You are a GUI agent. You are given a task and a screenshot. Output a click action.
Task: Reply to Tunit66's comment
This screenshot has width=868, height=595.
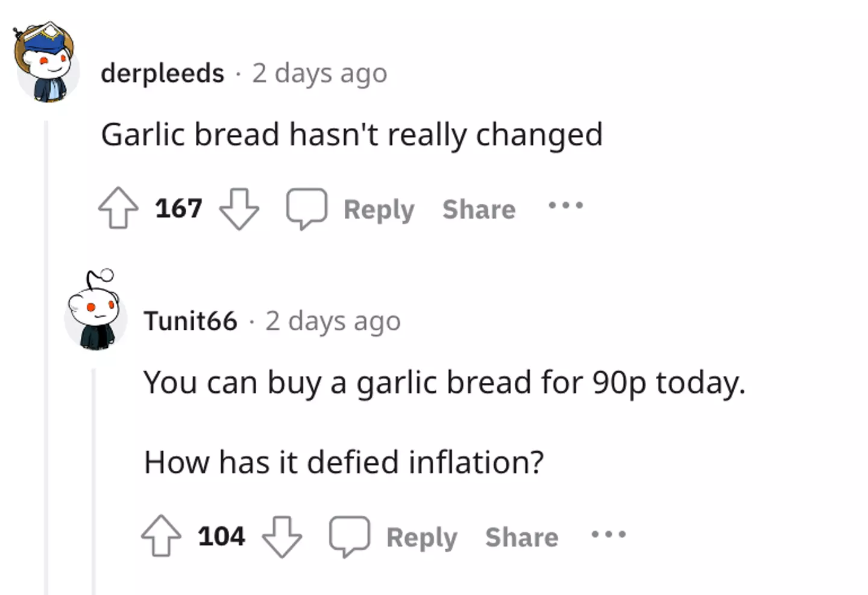pyautogui.click(x=421, y=537)
